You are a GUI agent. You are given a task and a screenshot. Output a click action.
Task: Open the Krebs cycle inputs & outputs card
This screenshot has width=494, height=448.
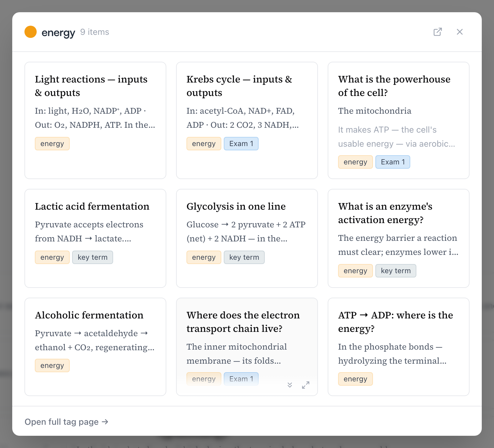247,120
